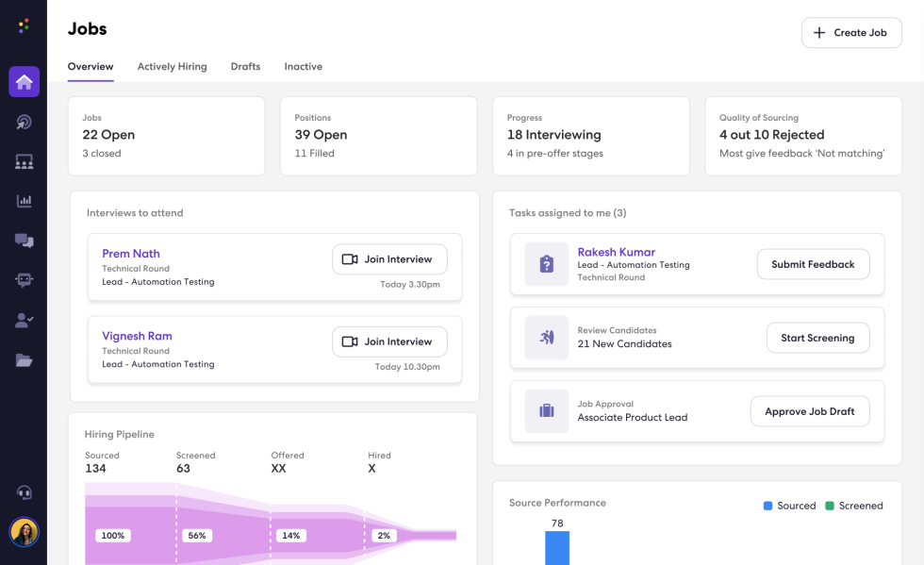Join interview with Prem Nath
Image resolution: width=924 pixels, height=565 pixels.
(389, 259)
